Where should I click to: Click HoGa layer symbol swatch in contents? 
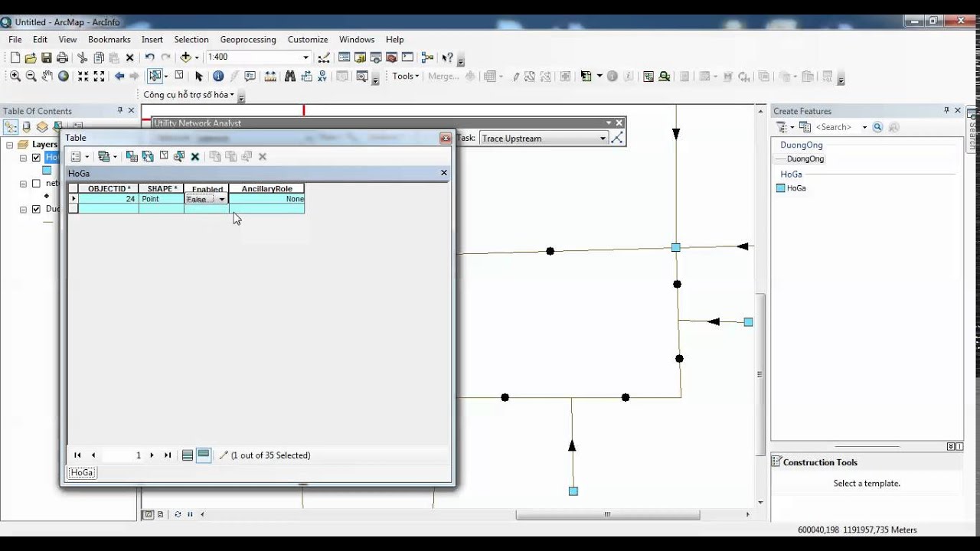47,171
